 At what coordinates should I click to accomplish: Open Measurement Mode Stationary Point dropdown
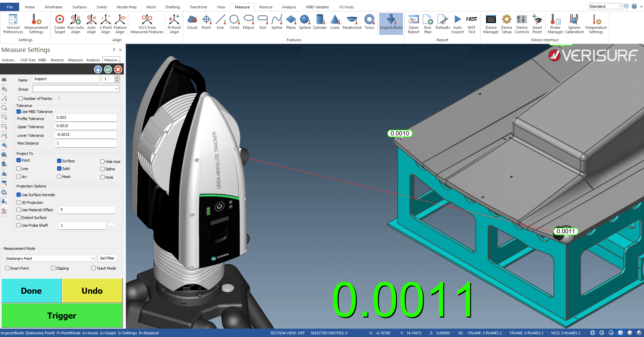click(x=50, y=259)
